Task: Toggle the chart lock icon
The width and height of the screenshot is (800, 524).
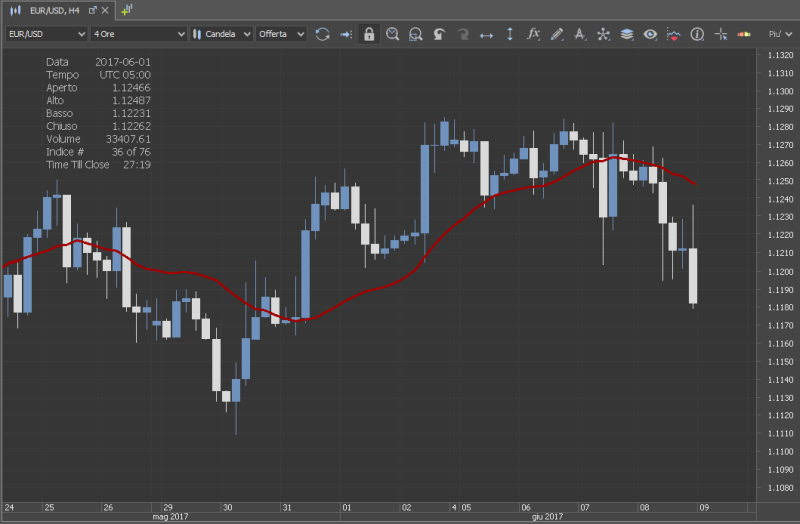Action: point(369,34)
